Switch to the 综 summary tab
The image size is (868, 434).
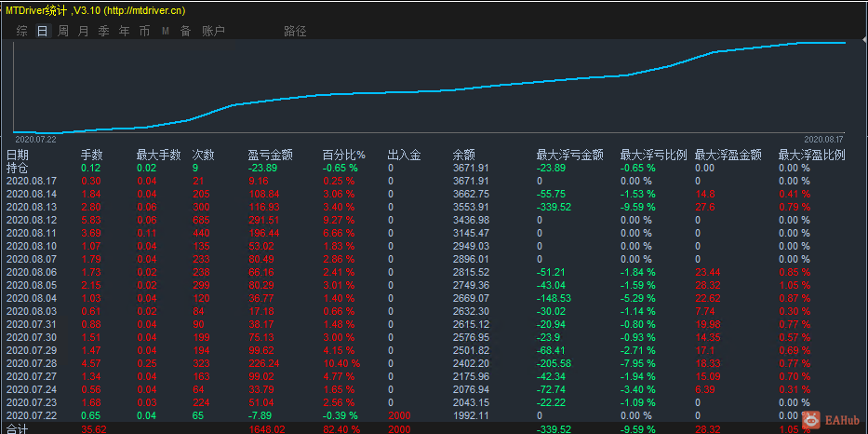(x=21, y=31)
